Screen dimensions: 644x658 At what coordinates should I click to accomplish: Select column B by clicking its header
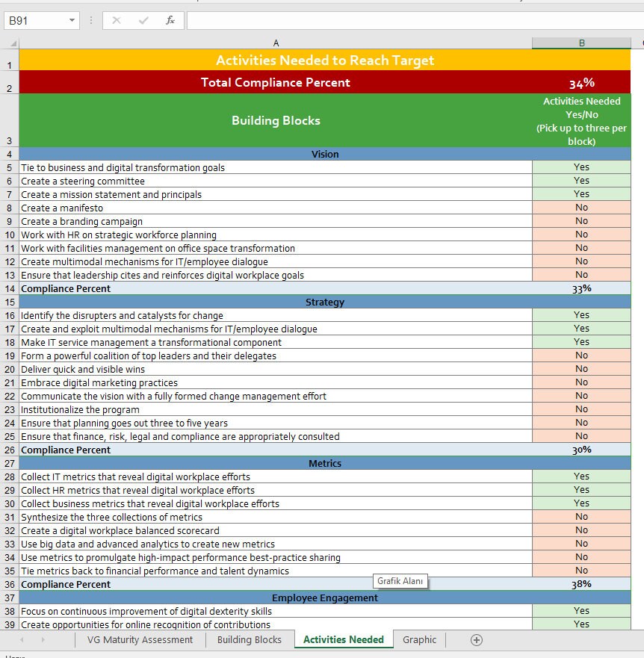point(581,43)
